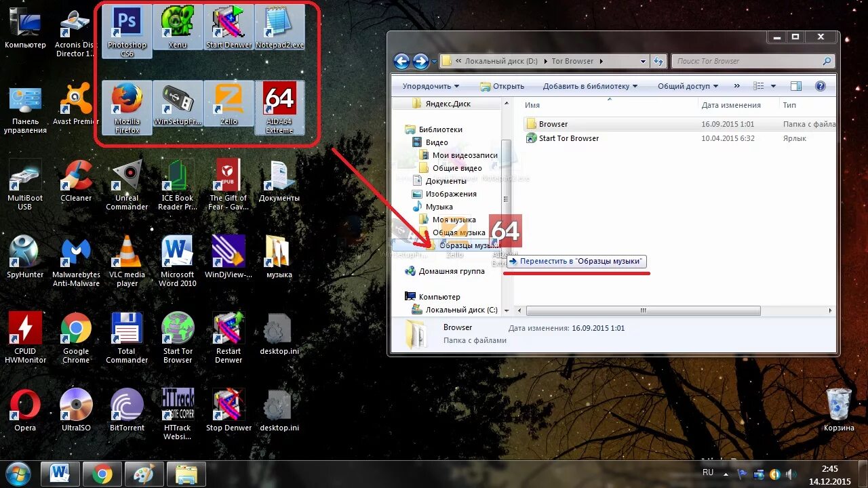The image size is (868, 488).
Task: Sort files by the Имя column header
Action: 610,105
